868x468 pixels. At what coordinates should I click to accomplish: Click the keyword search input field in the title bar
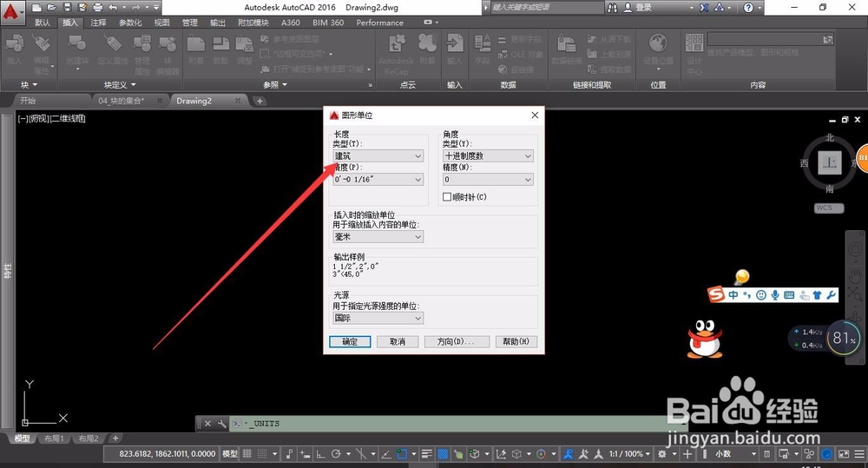547,8
